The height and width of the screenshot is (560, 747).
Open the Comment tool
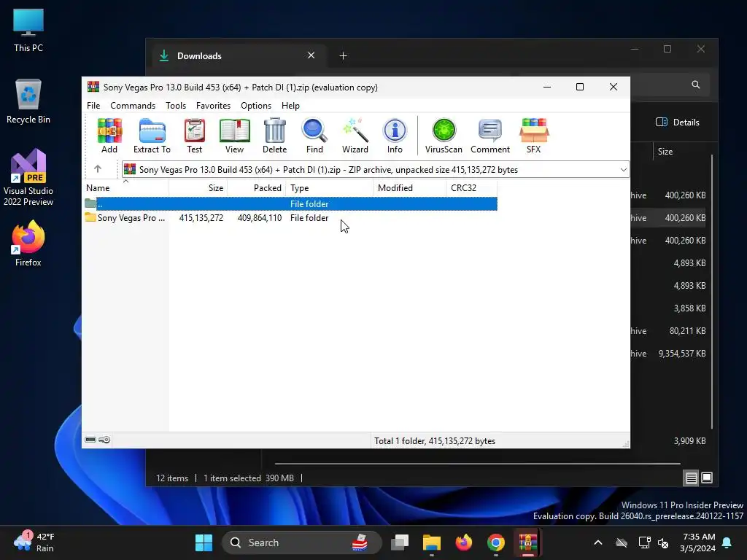[490, 136]
